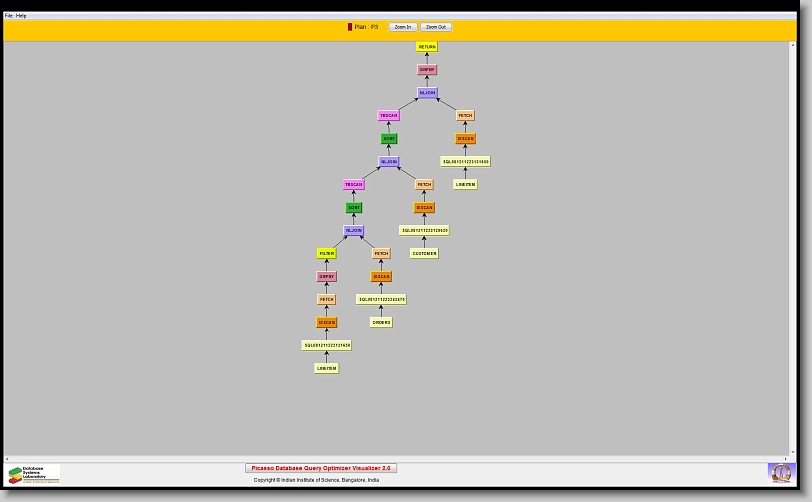Select the upper pink TBSCAN node
The image size is (812, 502).
pos(389,116)
